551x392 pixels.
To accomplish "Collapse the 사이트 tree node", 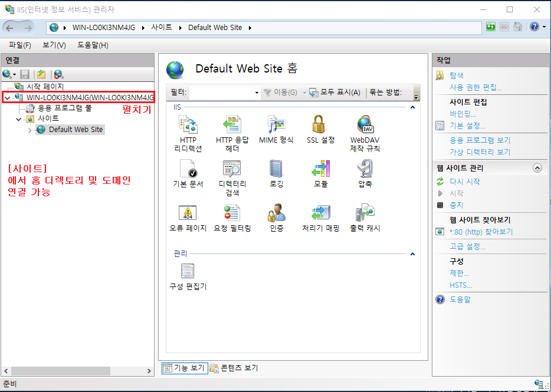I will 19,119.
